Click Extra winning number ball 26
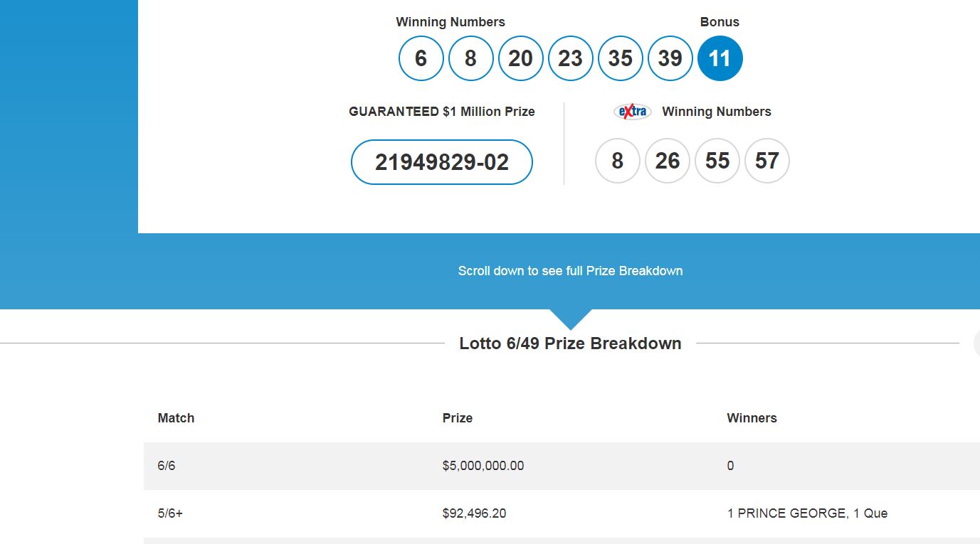Viewport: 980px width, 544px height. pos(667,161)
